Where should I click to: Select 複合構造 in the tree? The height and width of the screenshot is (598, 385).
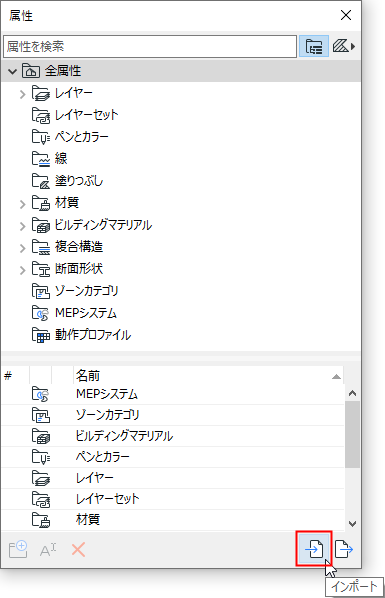pos(79,247)
